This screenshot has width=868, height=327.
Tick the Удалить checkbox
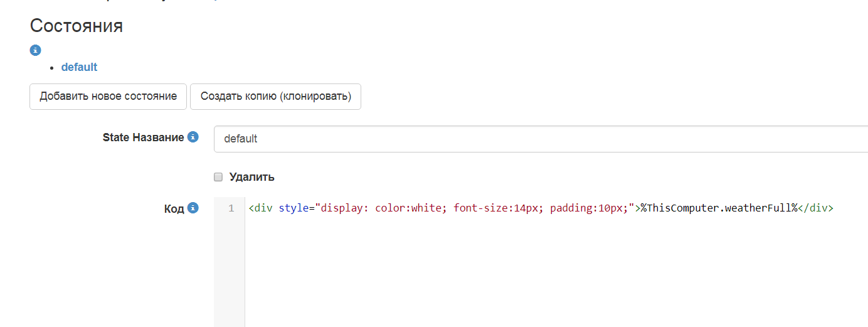tap(218, 177)
